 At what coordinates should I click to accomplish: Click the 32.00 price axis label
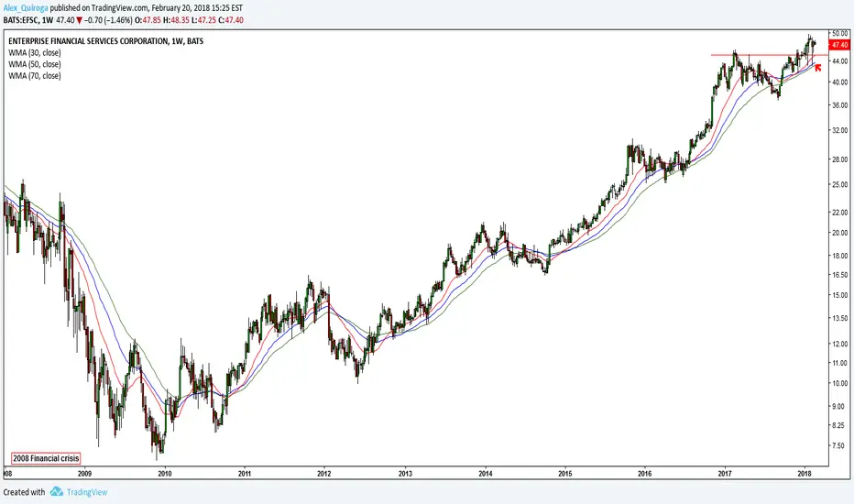click(x=840, y=131)
